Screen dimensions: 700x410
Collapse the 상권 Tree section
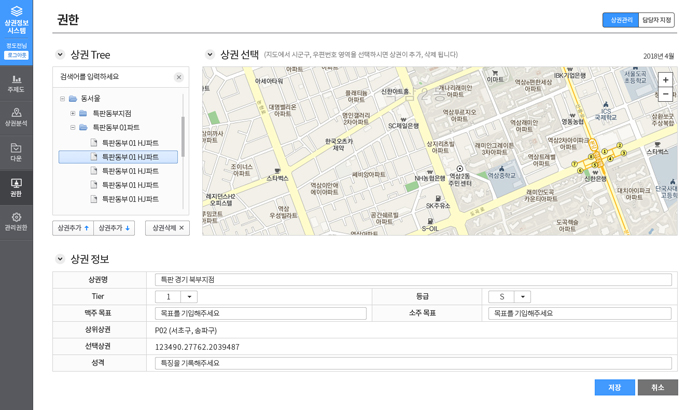(60, 55)
